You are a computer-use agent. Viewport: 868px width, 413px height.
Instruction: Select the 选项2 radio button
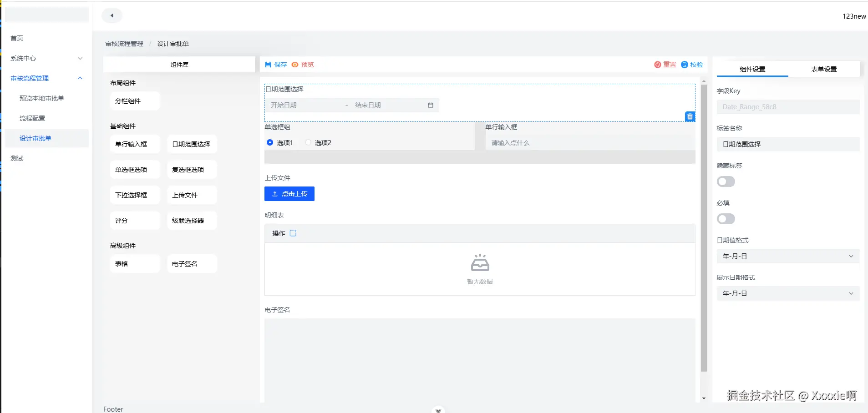click(x=307, y=142)
